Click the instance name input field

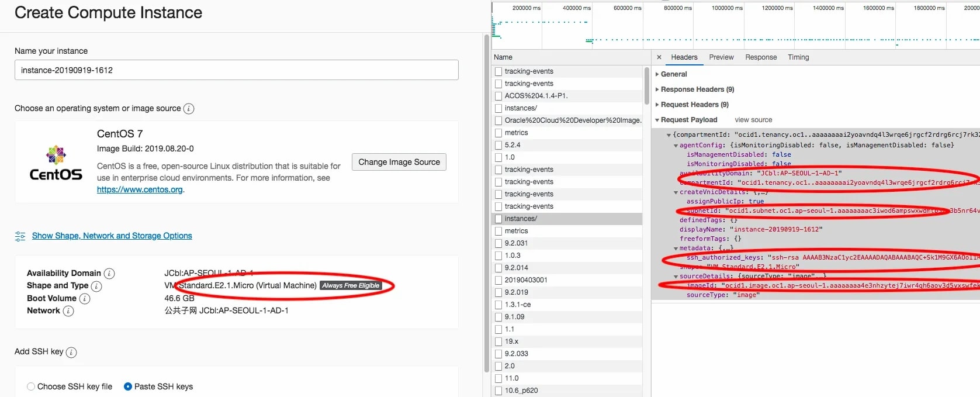(237, 70)
